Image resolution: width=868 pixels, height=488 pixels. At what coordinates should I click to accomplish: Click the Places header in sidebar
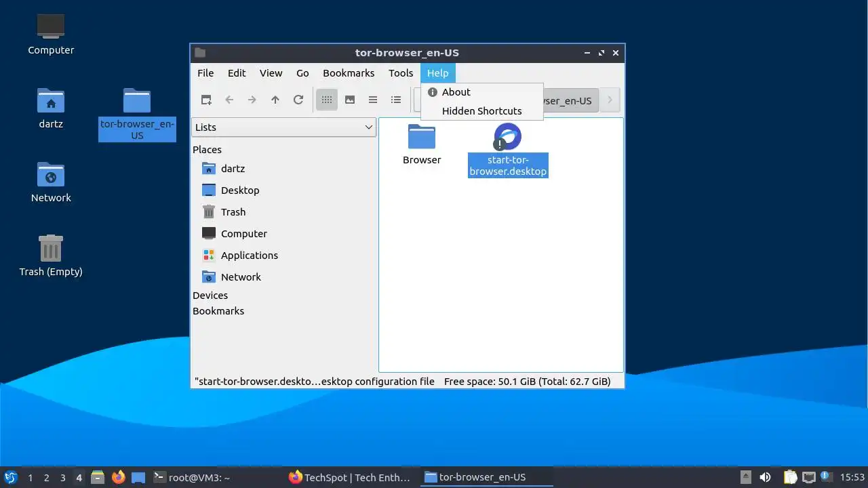(207, 149)
